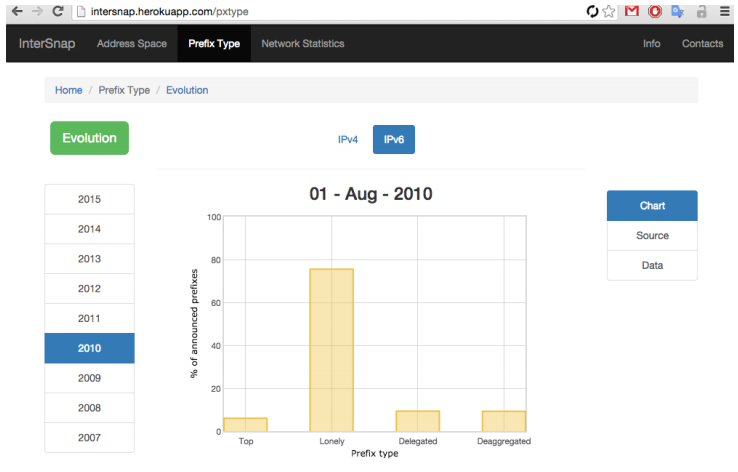
Task: Click the 'Prefix type' x-axis label
Action: pos(375,453)
